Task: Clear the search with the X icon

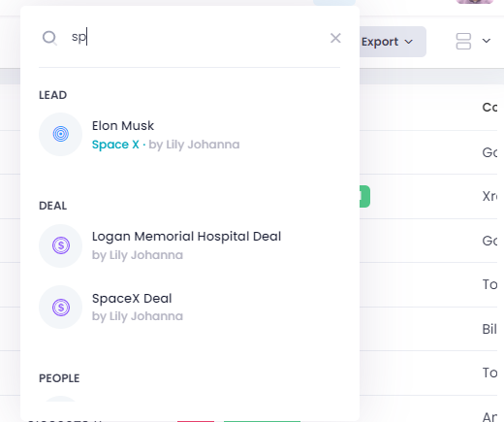Action: pos(335,38)
